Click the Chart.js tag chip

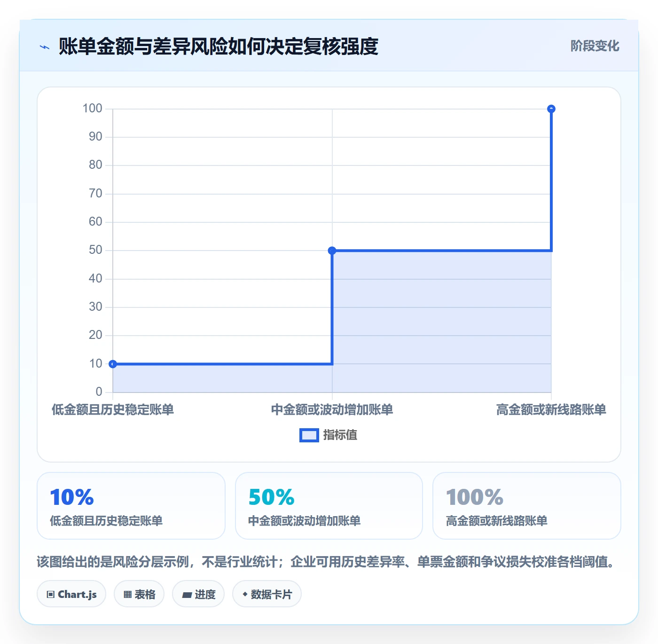pyautogui.click(x=71, y=594)
